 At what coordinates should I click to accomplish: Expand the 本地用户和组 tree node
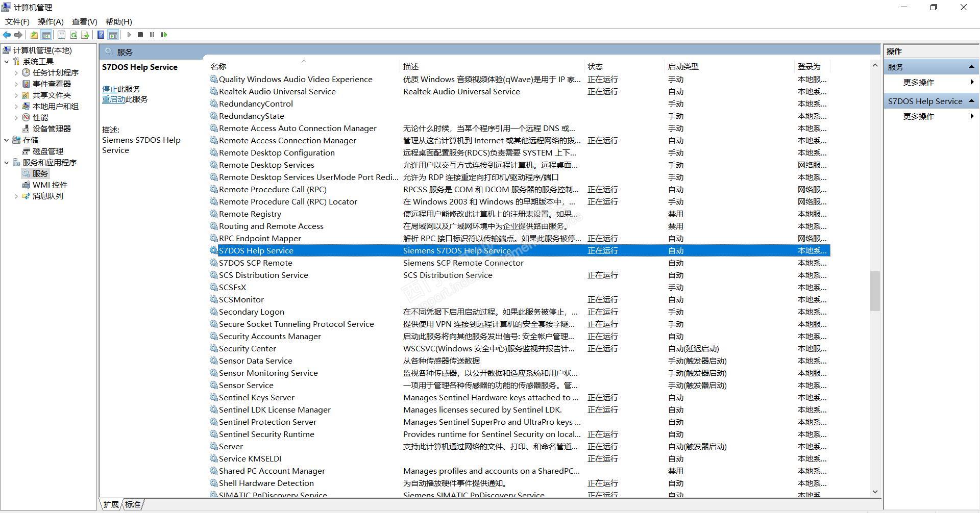[x=16, y=106]
